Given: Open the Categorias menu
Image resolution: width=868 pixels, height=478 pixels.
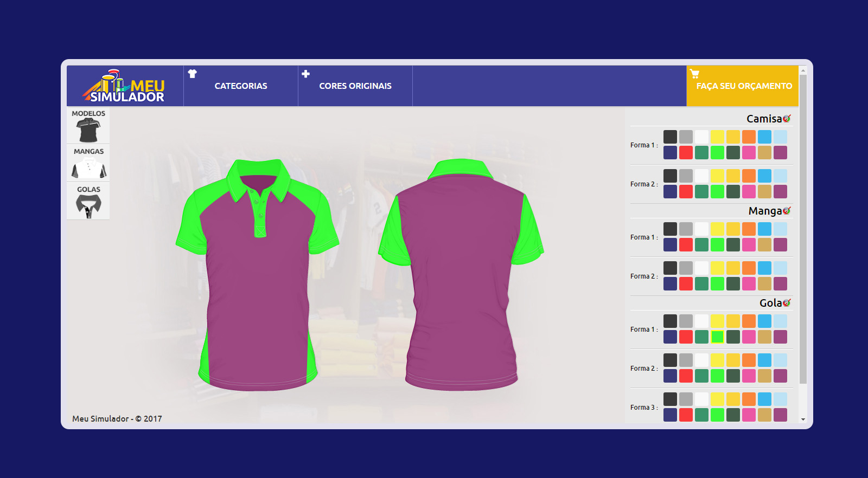Looking at the screenshot, I should (241, 86).
